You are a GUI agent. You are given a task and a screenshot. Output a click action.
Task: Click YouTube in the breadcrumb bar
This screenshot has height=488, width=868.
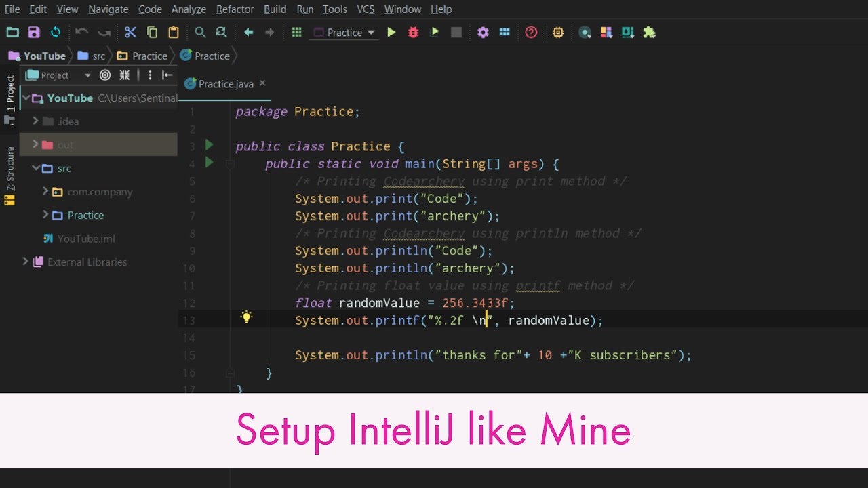click(x=37, y=56)
